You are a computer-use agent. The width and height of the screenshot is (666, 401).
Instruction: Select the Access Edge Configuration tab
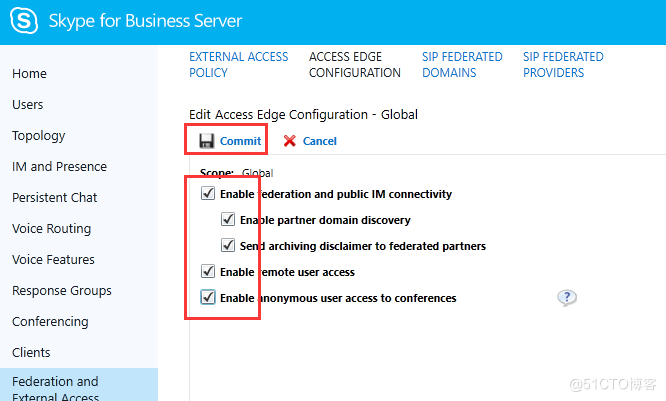click(x=355, y=65)
